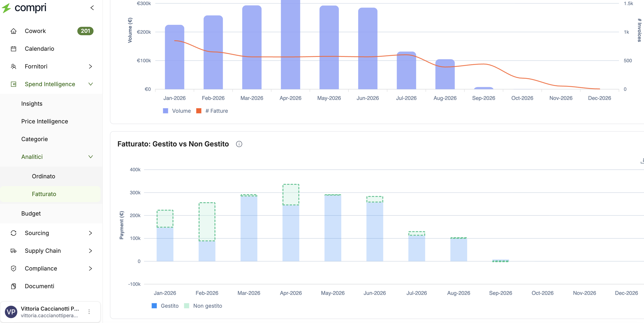Image resolution: width=644 pixels, height=323 pixels.
Task: Go to the Ordinato analytics page
Action: click(x=43, y=176)
